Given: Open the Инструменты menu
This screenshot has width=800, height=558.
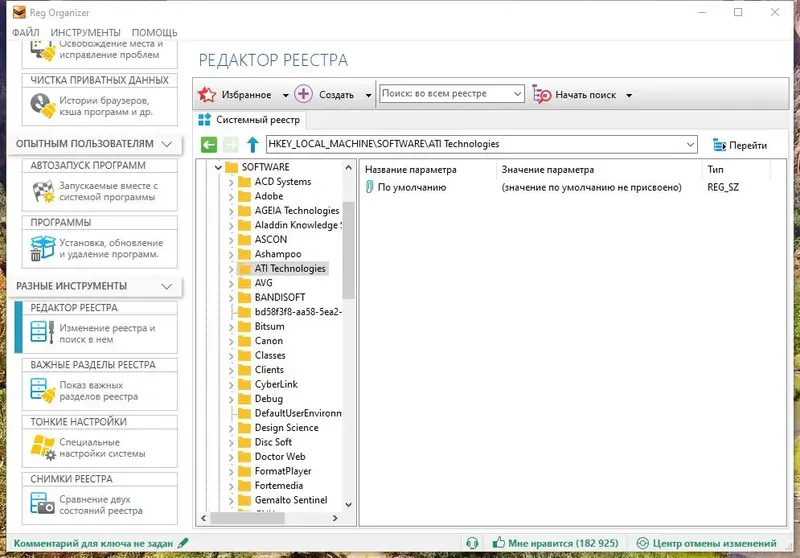Looking at the screenshot, I should (85, 32).
